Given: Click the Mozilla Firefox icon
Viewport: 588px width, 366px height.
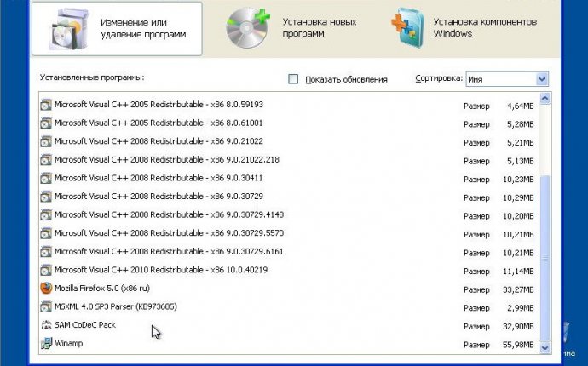Looking at the screenshot, I should [46, 288].
